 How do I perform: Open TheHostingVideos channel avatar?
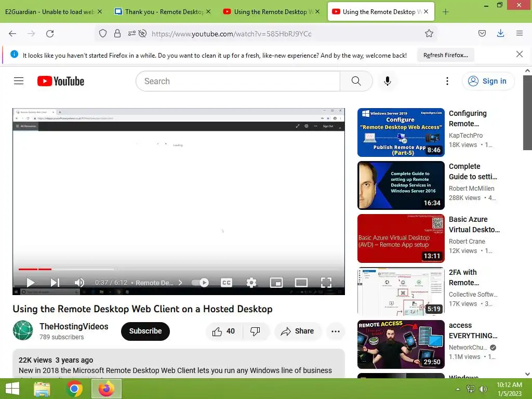click(x=23, y=330)
